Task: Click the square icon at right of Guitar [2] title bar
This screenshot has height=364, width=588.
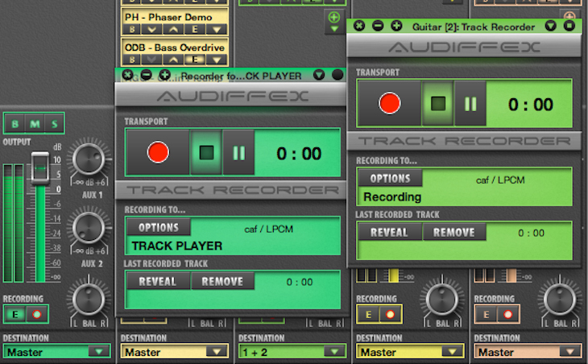Action: pyautogui.click(x=569, y=26)
